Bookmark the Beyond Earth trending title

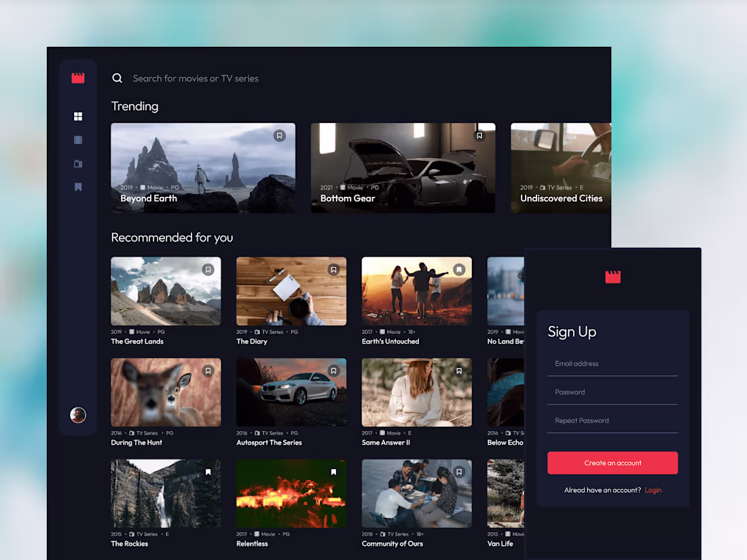pos(280,136)
